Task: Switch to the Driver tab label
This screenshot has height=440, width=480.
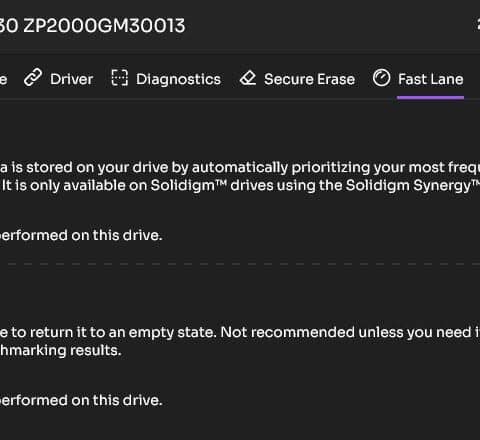Action: [72, 79]
